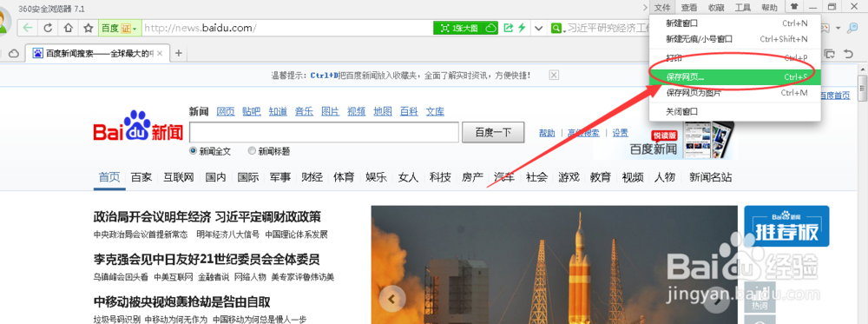This screenshot has height=324, width=868.
Task: Select 保存网页... menu entry
Action: (736, 77)
